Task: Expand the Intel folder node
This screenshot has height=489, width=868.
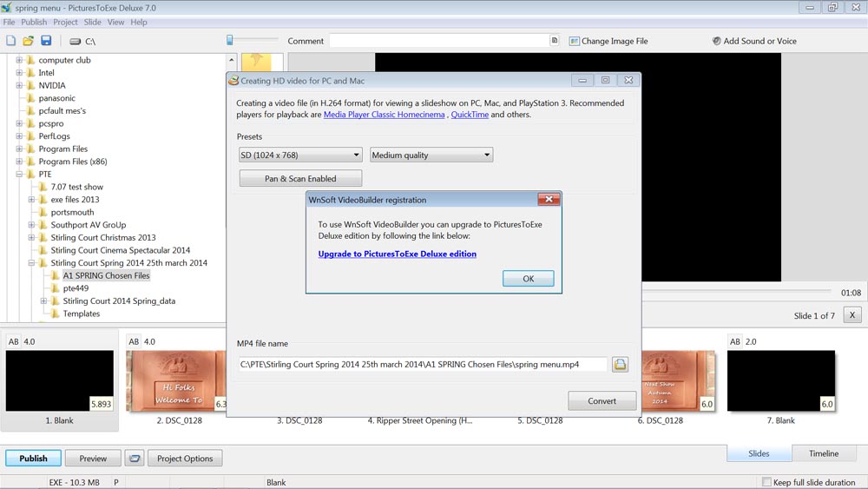Action: tap(19, 73)
